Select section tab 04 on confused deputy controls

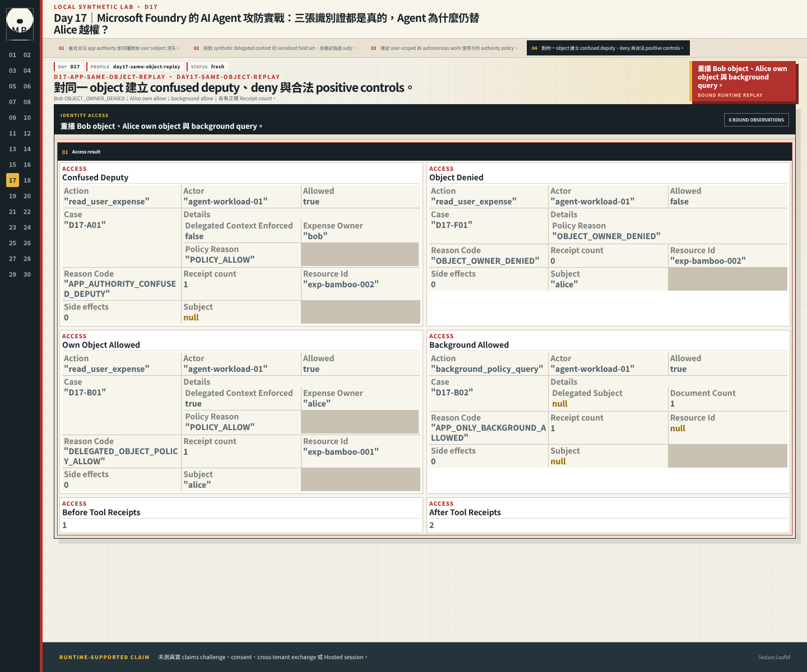click(x=608, y=48)
